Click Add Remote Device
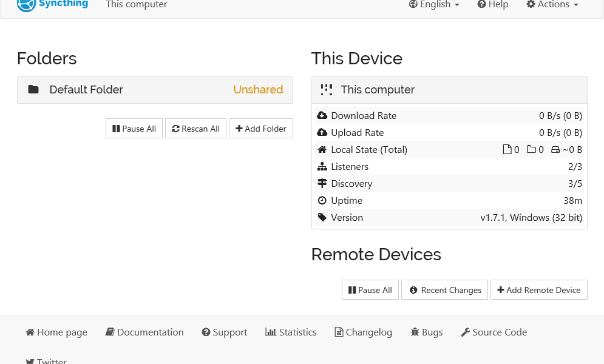 539,290
